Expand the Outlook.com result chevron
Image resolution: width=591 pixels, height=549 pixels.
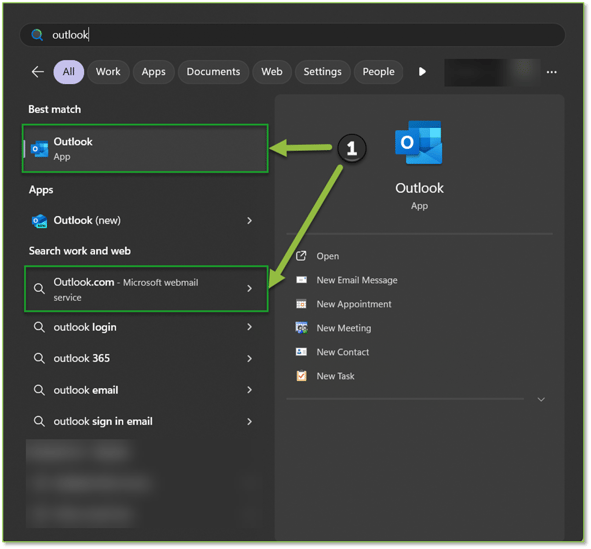[x=249, y=289]
